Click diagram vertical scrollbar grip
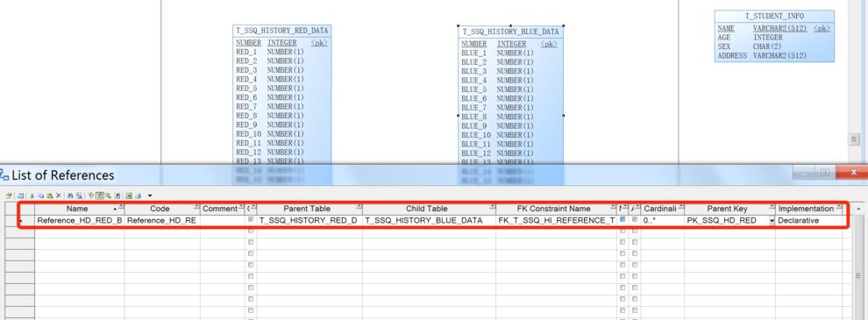The width and height of the screenshot is (868, 320). click(854, 139)
